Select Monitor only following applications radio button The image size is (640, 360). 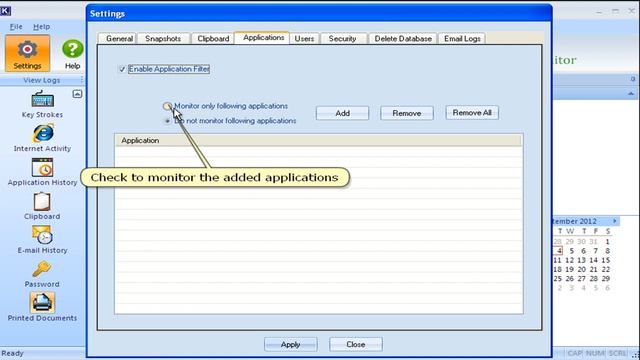click(x=167, y=106)
